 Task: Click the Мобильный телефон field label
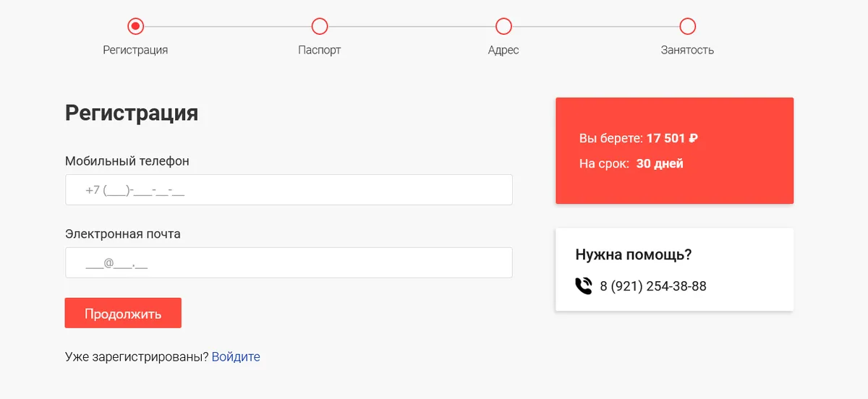coord(127,161)
